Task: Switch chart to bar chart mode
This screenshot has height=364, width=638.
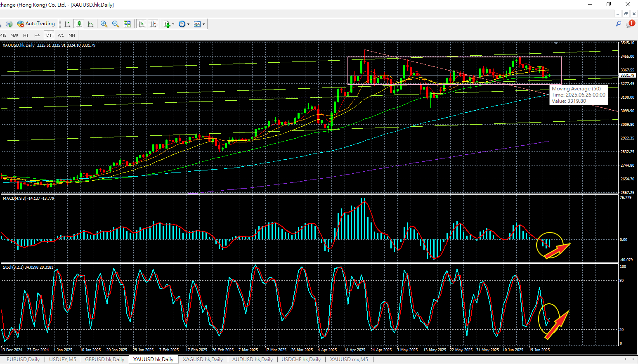Action: click(67, 24)
